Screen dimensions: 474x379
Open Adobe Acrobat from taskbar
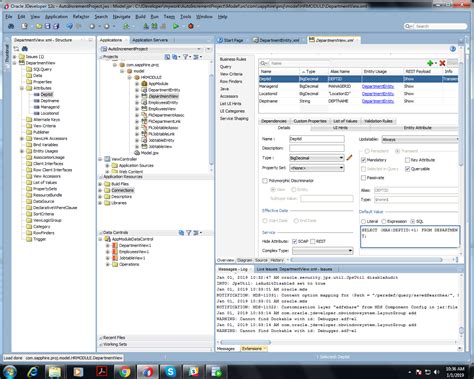click(x=101, y=371)
